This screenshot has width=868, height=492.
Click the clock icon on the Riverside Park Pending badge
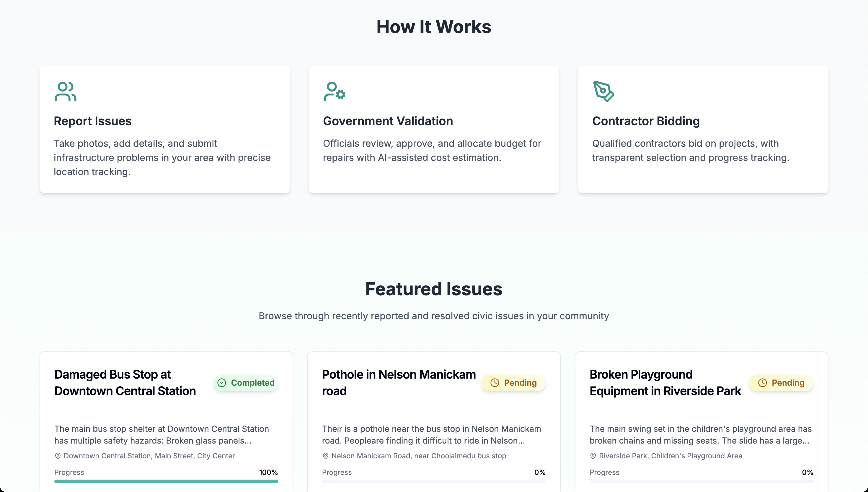tap(762, 382)
